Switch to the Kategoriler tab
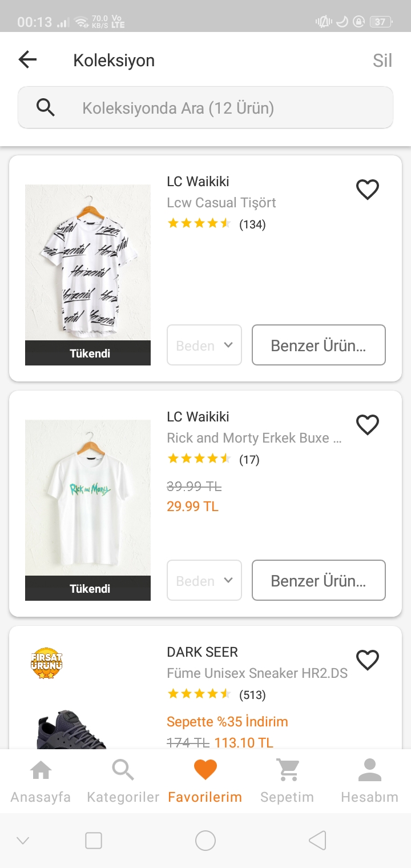Viewport: 411px width, 868px height. [x=123, y=781]
